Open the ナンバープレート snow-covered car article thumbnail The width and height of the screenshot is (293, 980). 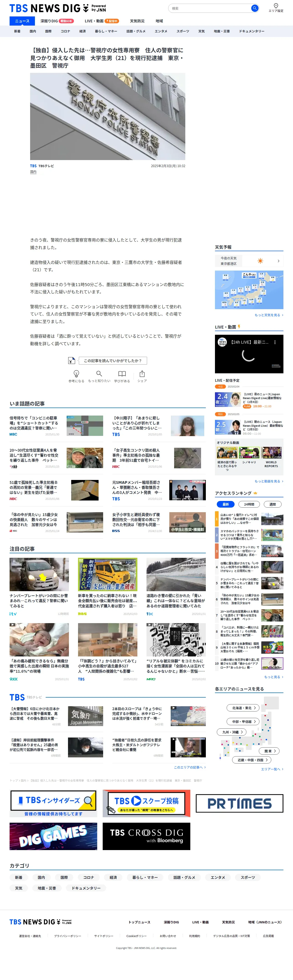(39, 574)
